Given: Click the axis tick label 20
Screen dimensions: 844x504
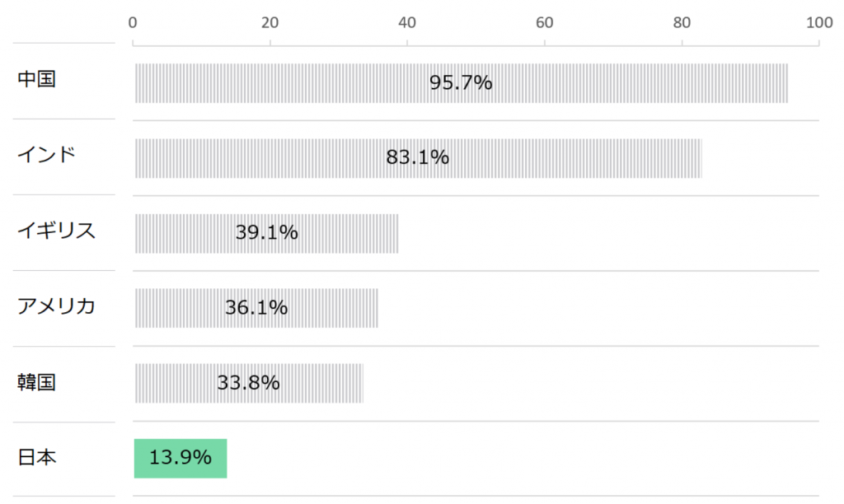Looking at the screenshot, I should tap(270, 23).
